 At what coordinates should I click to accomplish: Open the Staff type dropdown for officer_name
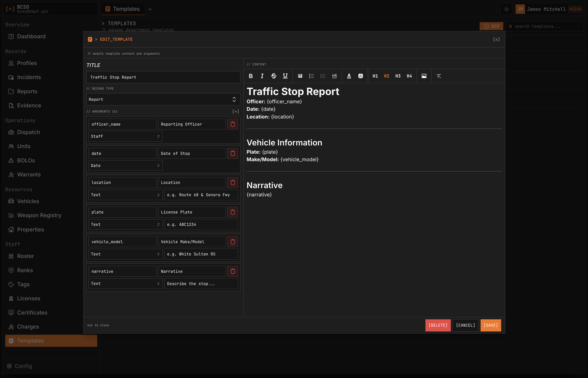pyautogui.click(x=125, y=136)
